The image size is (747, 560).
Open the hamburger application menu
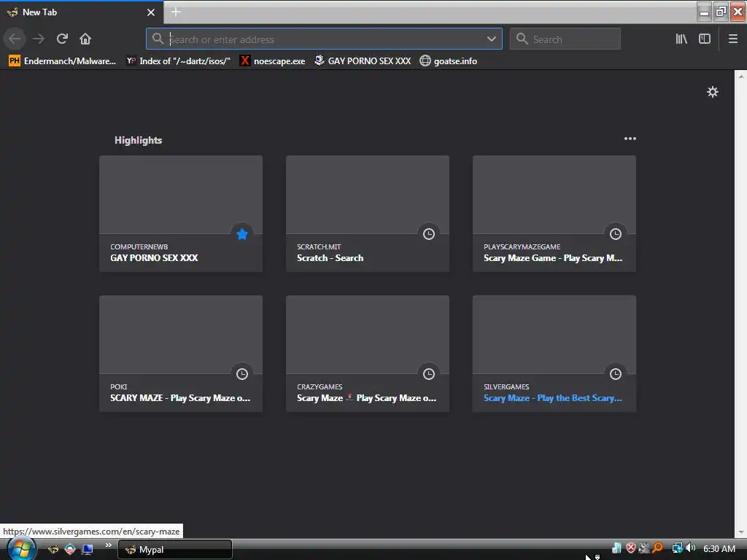coord(732,39)
